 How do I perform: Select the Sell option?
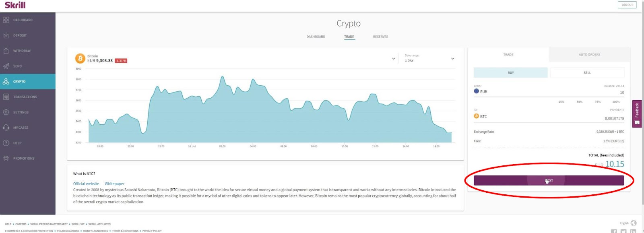tap(587, 73)
